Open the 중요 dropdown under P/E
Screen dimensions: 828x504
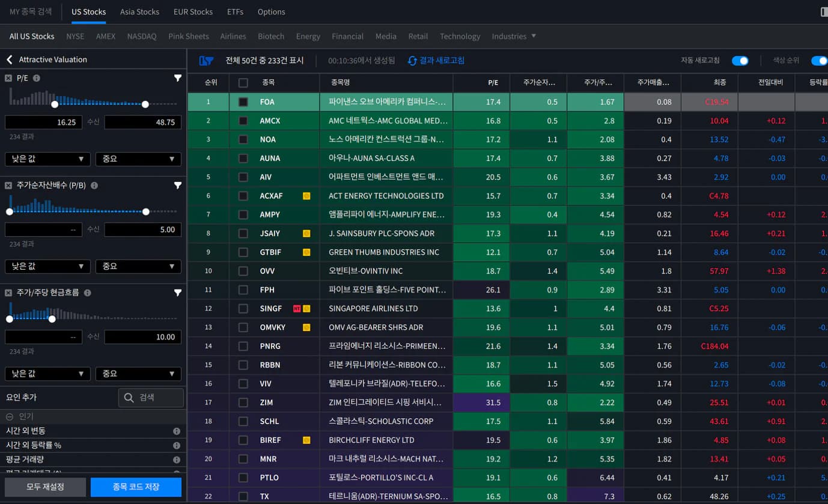point(138,159)
